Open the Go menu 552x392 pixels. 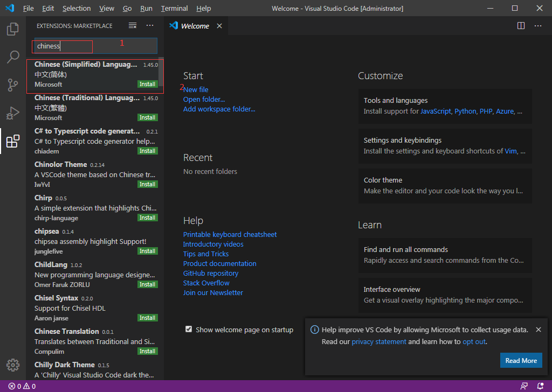pos(127,8)
